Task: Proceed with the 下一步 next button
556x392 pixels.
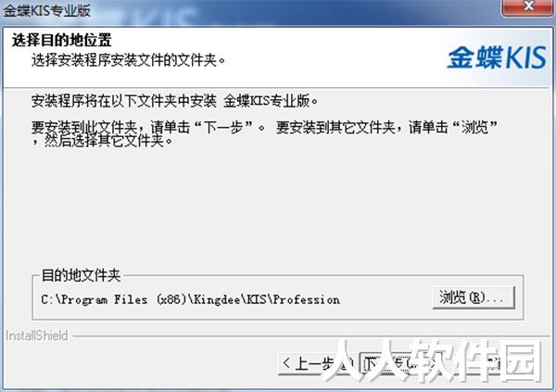Action: click(x=398, y=363)
